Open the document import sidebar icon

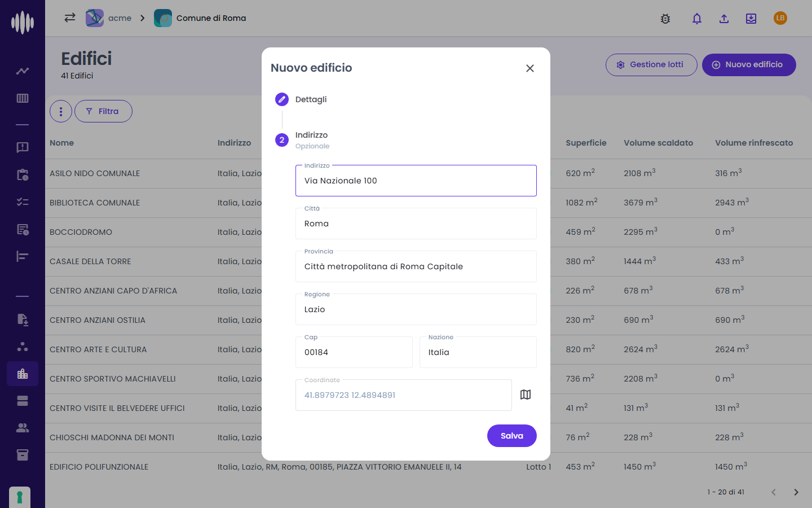point(23,319)
